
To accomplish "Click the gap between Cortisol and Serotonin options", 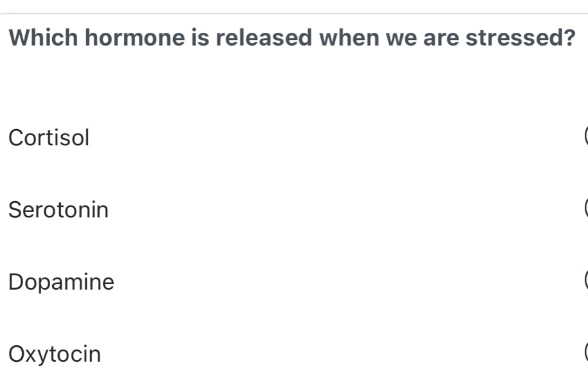I will 293,174.
